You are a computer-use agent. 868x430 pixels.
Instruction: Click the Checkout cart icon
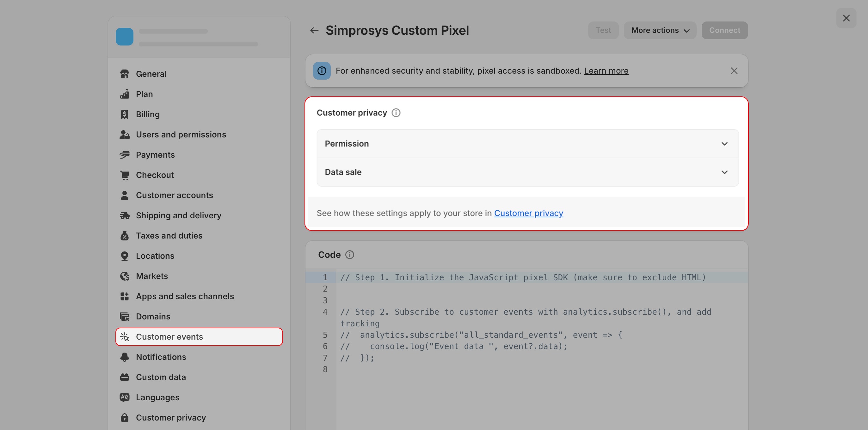coord(124,175)
